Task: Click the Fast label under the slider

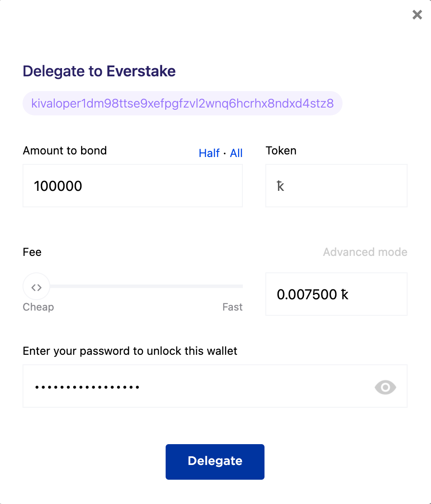Action: click(x=232, y=307)
